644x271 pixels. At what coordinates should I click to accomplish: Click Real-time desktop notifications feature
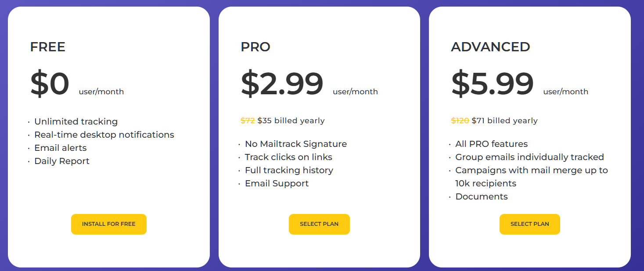pos(104,135)
